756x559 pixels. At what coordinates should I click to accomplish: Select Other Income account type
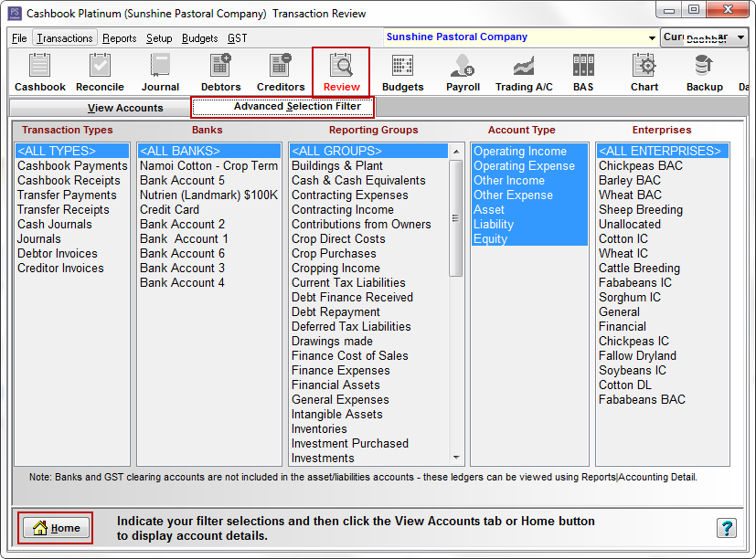coord(529,180)
